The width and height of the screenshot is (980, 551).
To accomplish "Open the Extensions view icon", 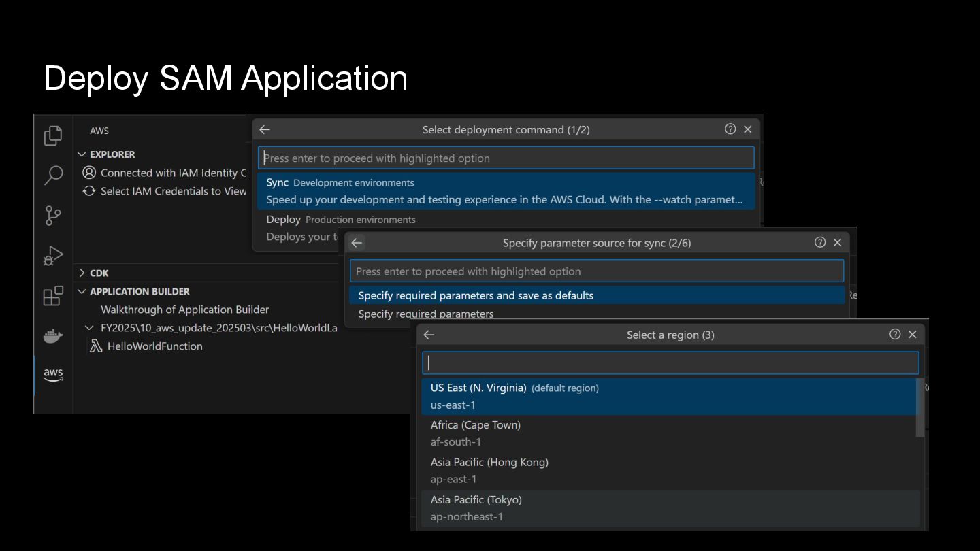I will 53,296.
